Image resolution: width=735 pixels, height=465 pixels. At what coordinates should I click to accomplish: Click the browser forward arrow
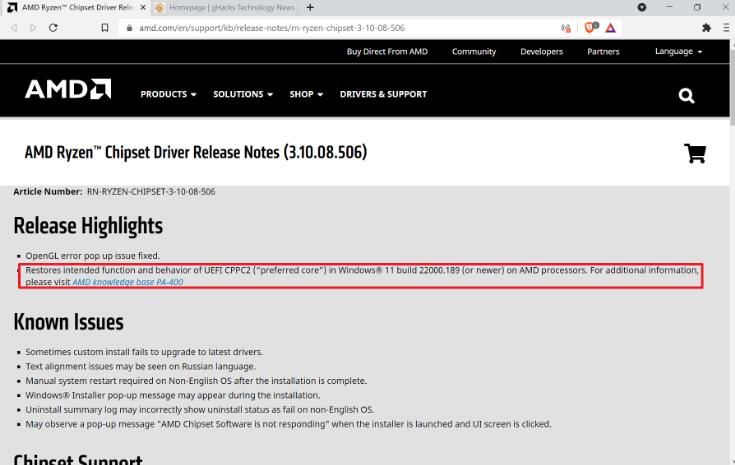pos(33,28)
